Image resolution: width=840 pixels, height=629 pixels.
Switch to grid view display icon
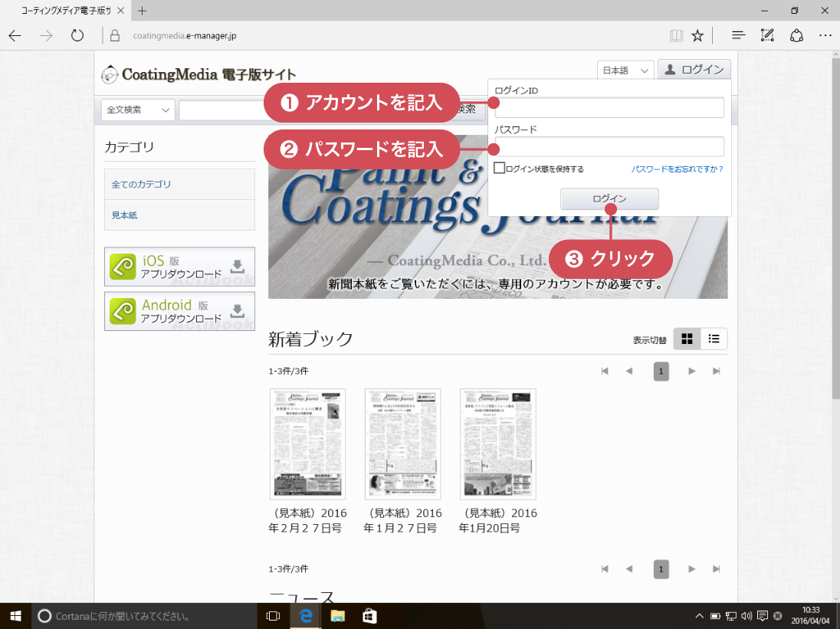(x=687, y=339)
